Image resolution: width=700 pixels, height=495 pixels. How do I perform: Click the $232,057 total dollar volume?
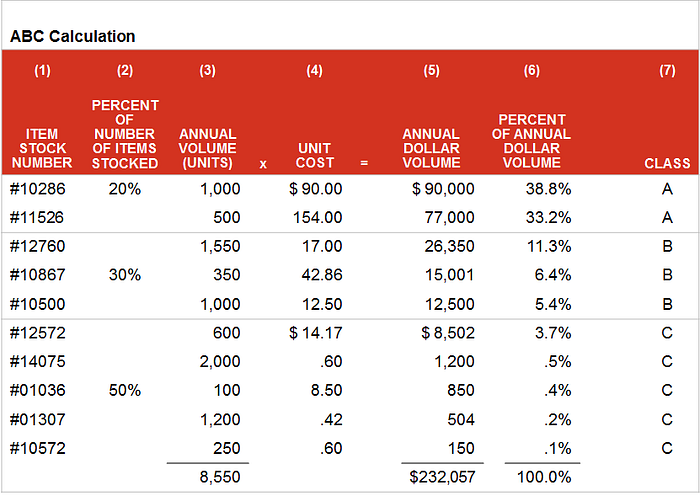coord(442,477)
